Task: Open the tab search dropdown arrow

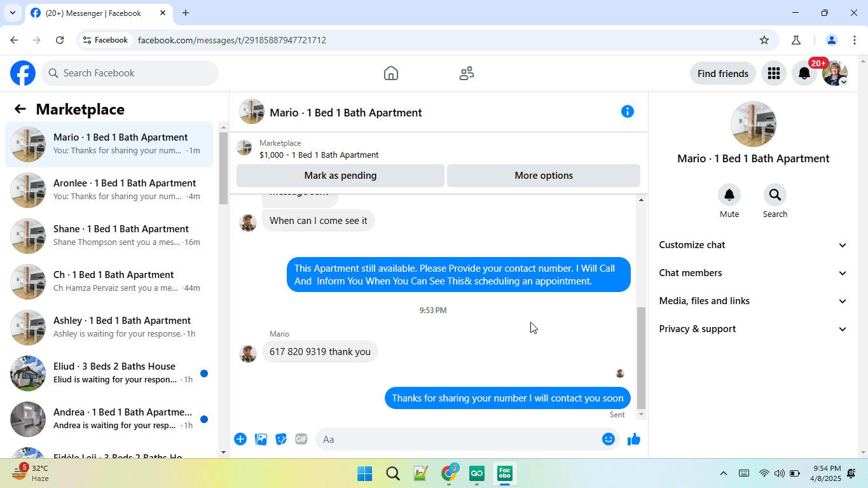Action: pos(12,13)
